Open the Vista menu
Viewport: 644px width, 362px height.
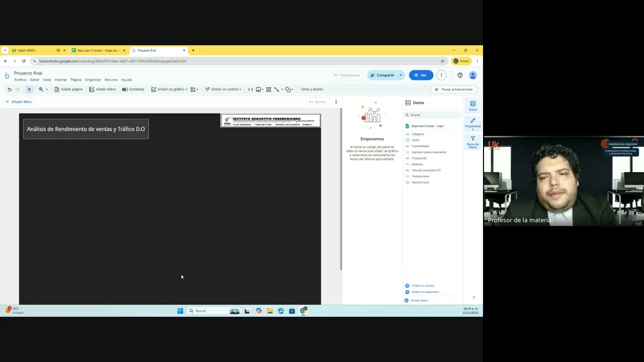[x=47, y=80]
